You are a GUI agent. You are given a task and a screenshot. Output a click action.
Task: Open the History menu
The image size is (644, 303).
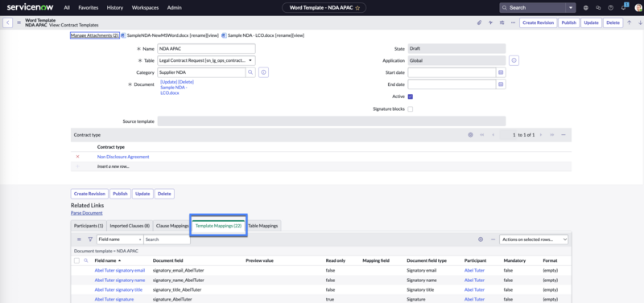click(x=115, y=8)
